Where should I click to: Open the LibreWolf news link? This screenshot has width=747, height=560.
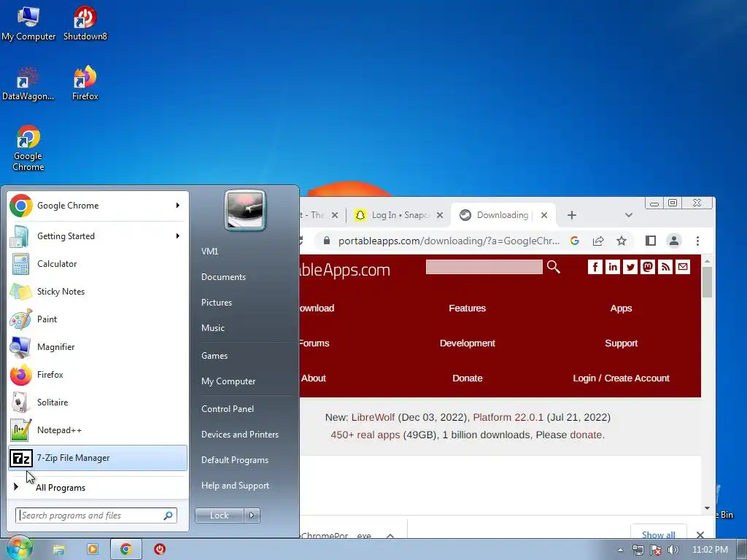pos(373,417)
